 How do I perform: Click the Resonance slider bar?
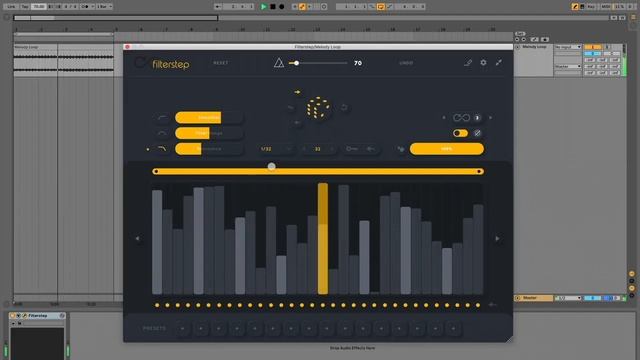coord(209,149)
